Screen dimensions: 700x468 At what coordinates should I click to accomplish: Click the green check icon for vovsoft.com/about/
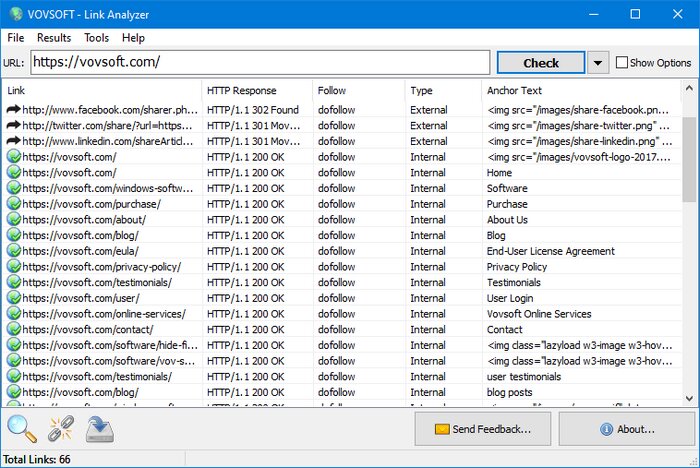click(x=13, y=220)
